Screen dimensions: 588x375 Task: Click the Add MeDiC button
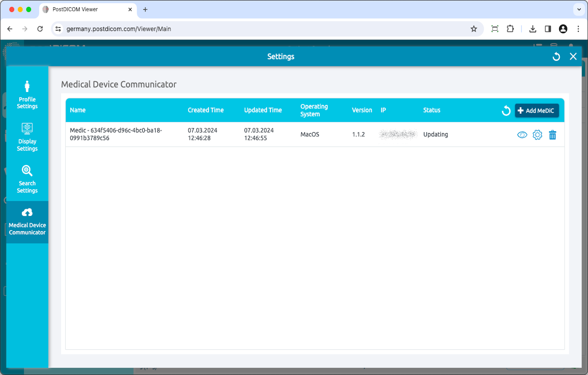[536, 110]
